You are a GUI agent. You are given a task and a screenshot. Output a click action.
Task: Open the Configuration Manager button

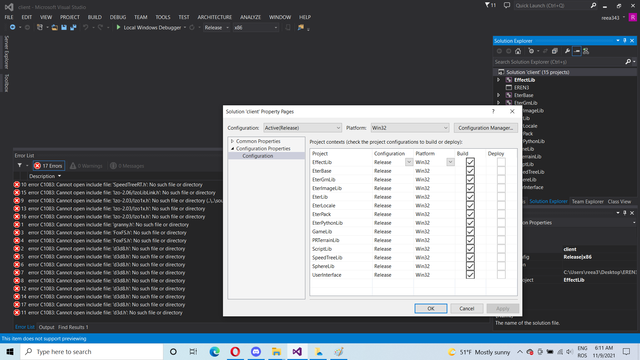485,128
